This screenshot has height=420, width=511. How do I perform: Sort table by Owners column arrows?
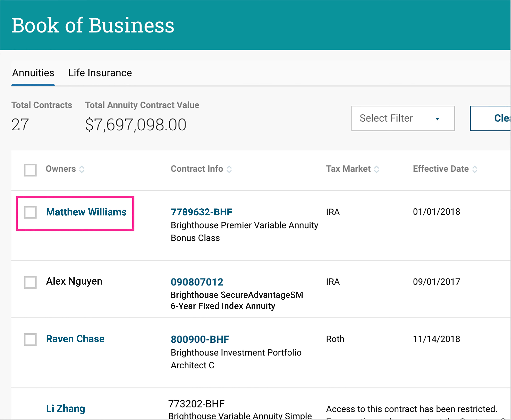point(82,169)
